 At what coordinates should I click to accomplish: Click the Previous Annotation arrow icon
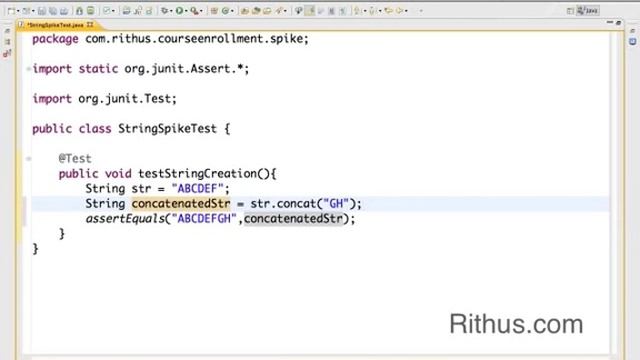pos(372,11)
